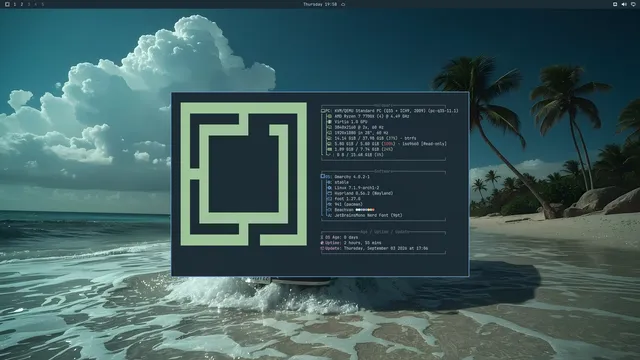640x360 pixels.
Task: Click the GPU icon next to Virtio 1.0 GPU
Action: [x=329, y=122]
